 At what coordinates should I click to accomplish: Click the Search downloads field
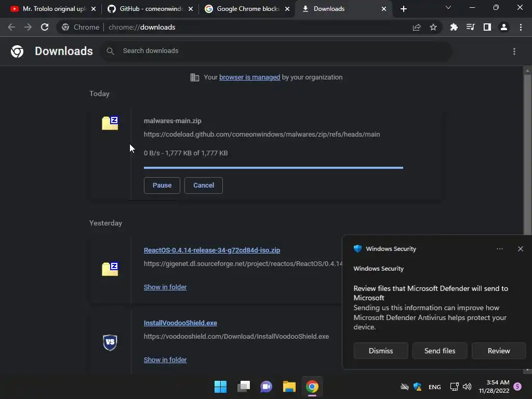coord(276,51)
